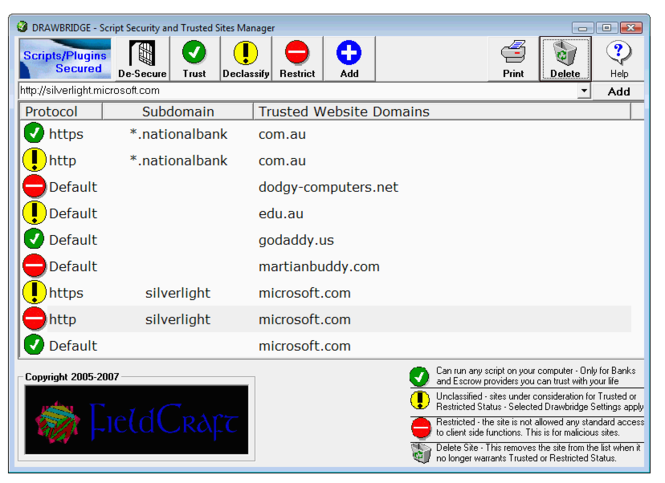This screenshot has width=665, height=483.
Task: Sort by the Protocol column header
Action: click(61, 112)
